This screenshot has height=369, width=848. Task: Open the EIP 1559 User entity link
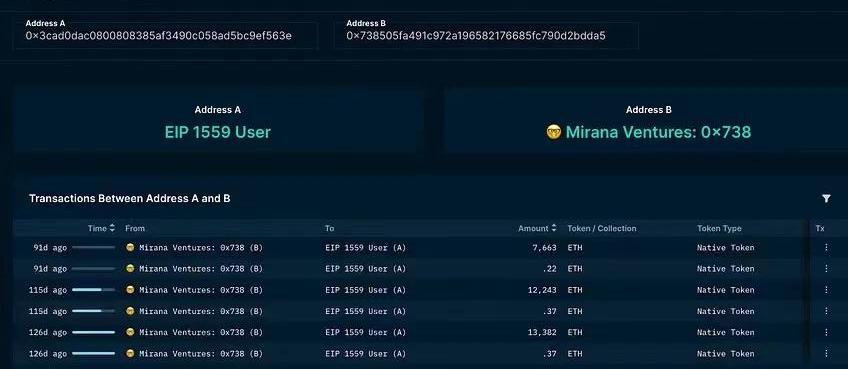217,132
